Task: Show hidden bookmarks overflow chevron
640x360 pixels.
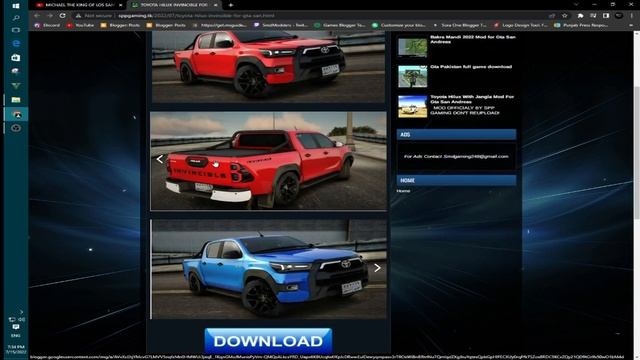Action: tap(631, 25)
